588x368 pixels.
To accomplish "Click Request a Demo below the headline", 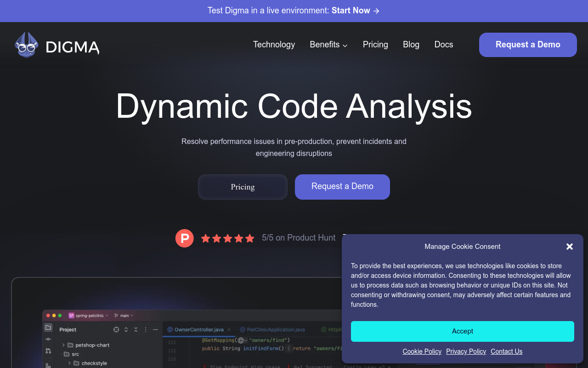I will point(342,187).
